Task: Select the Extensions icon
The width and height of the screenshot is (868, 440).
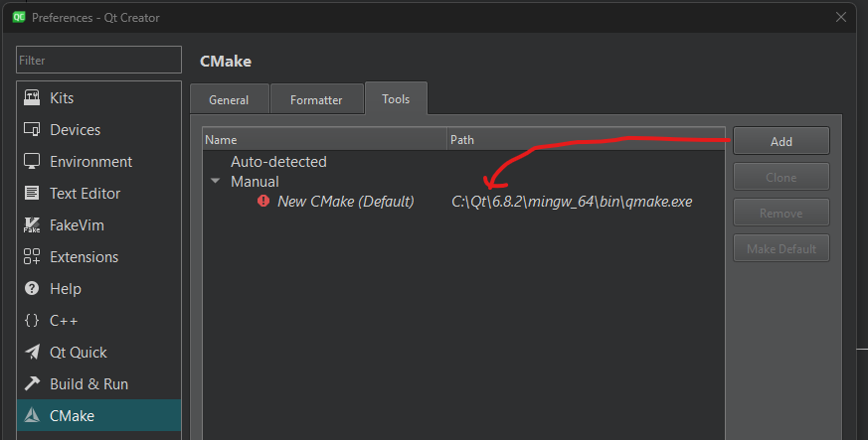Action: 32,257
